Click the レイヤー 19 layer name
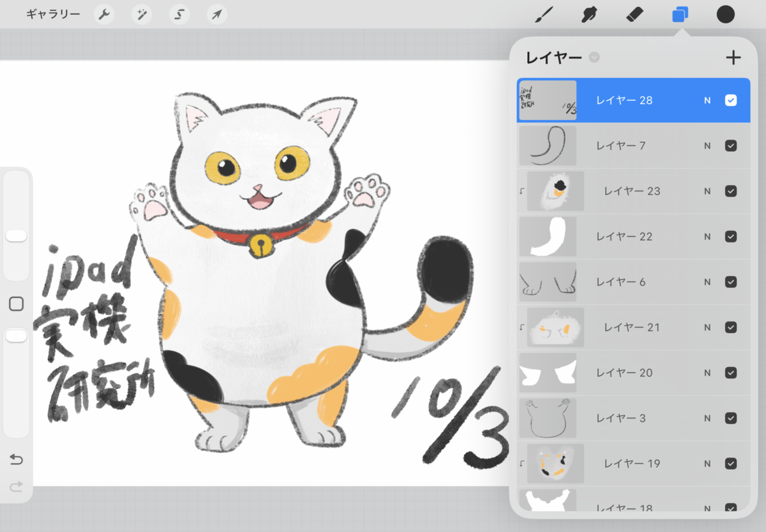The width and height of the screenshot is (766, 532). click(632, 463)
